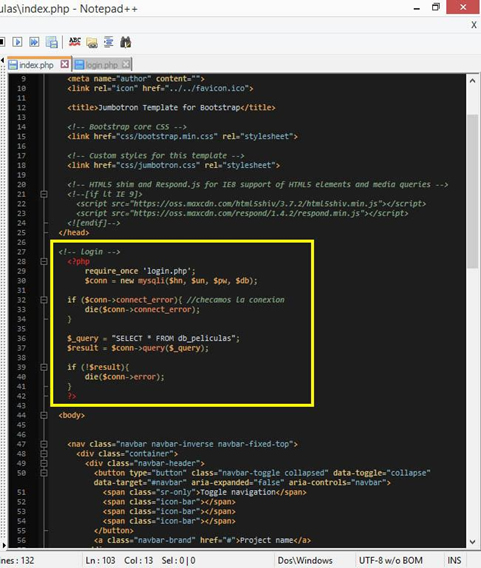Click the Dos\Windows line ending indicator

click(x=305, y=560)
